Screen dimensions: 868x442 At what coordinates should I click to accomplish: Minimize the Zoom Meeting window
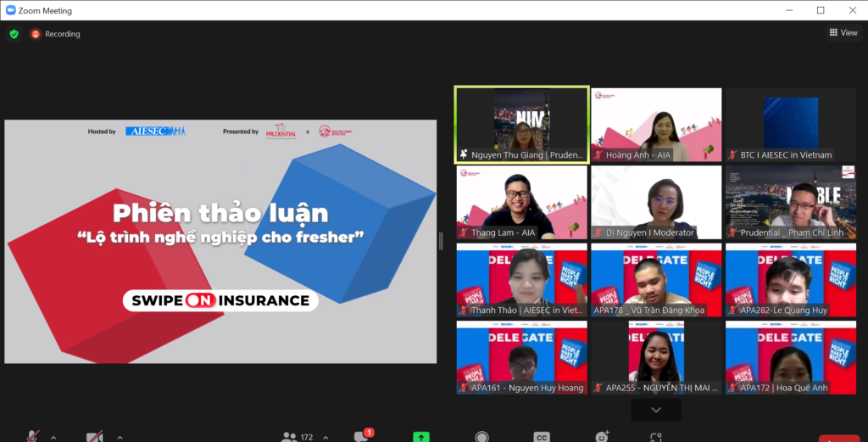(789, 10)
